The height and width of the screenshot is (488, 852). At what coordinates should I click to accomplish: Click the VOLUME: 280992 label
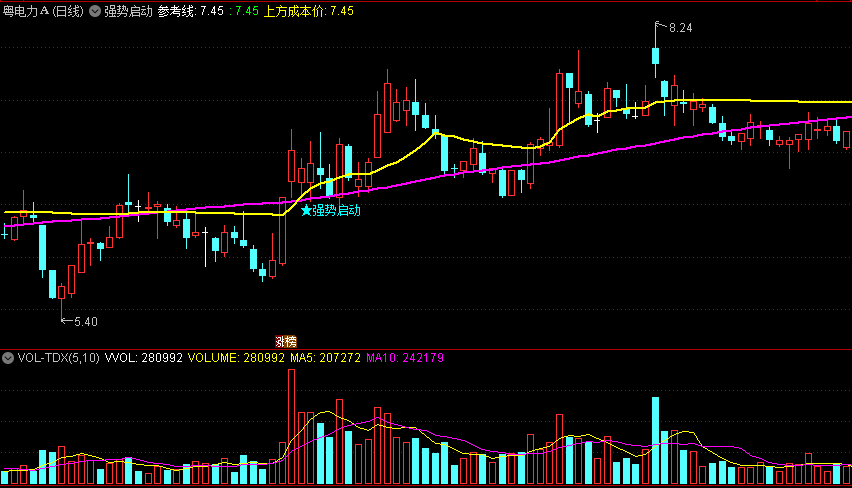pyautogui.click(x=236, y=358)
